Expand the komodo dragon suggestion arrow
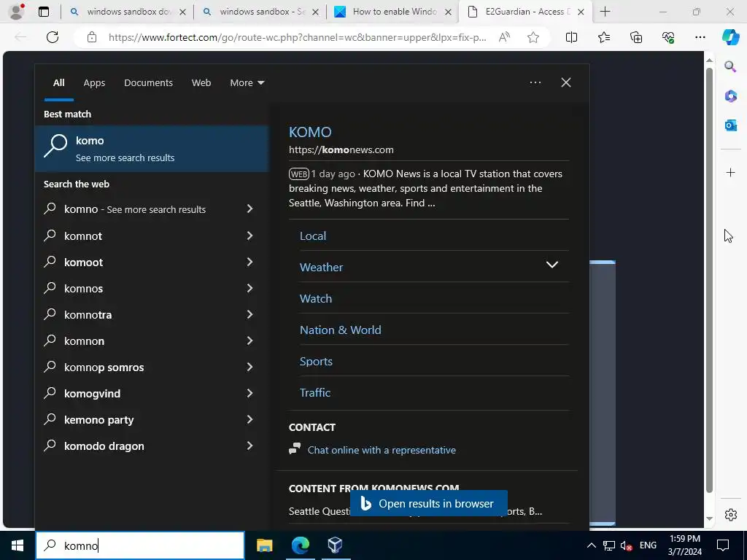The height and width of the screenshot is (560, 747). [249, 446]
